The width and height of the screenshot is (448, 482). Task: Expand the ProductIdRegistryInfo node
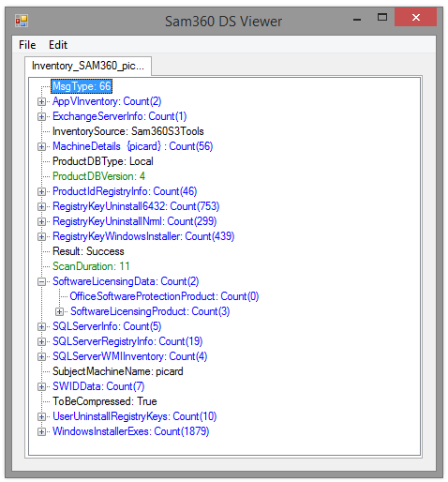click(x=41, y=191)
